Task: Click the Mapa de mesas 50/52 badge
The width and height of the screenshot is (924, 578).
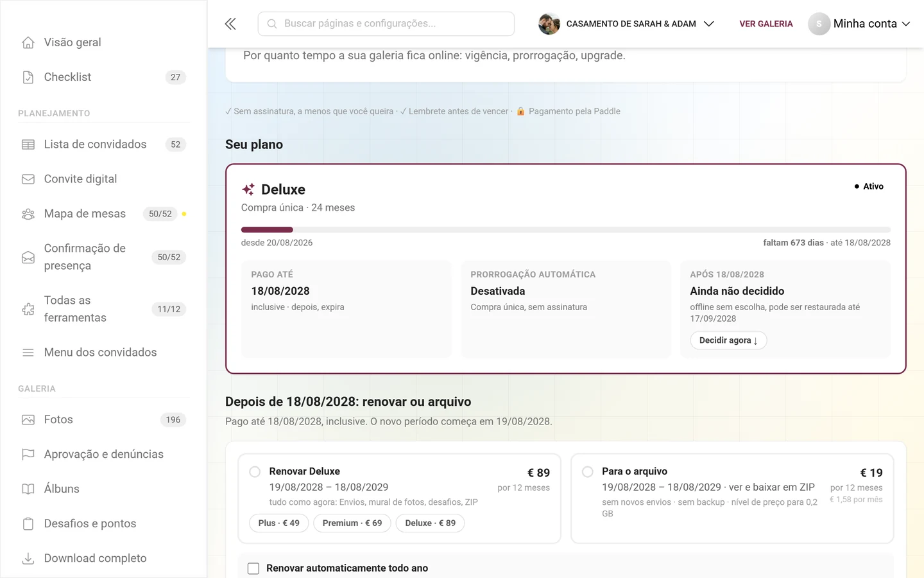Action: pyautogui.click(x=160, y=214)
